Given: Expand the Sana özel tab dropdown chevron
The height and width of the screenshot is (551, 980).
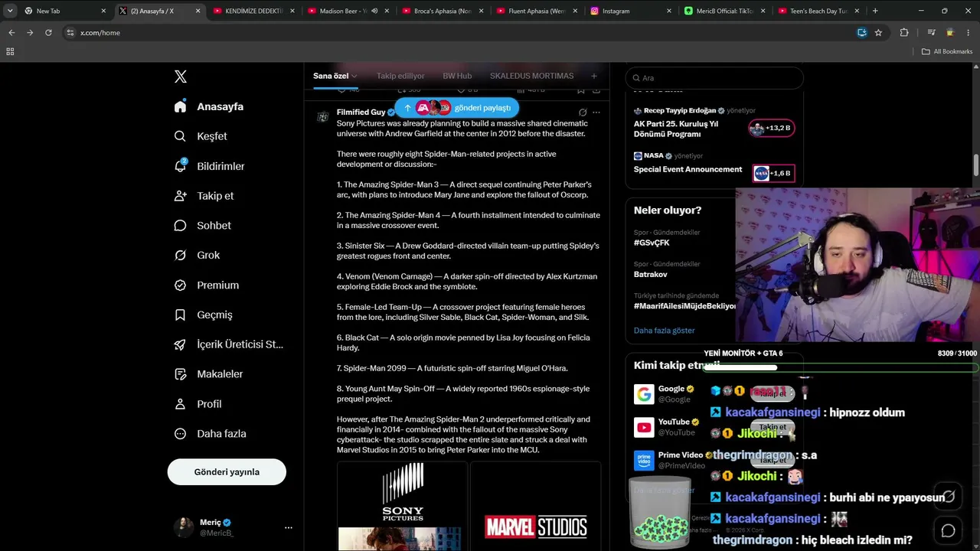Looking at the screenshot, I should 354,77.
